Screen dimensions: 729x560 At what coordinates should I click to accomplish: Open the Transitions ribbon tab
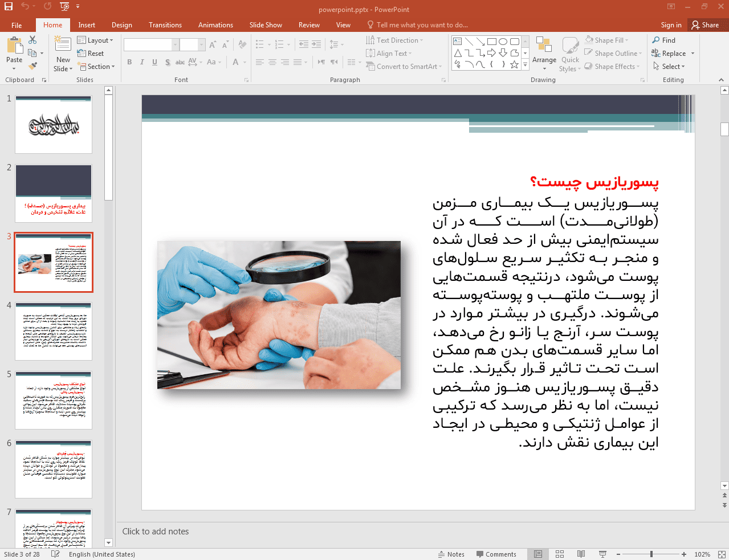click(165, 25)
